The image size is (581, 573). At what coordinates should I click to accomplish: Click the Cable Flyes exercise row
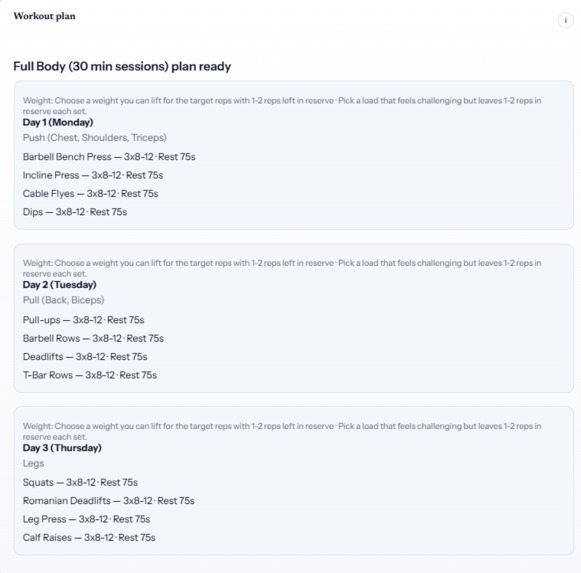click(90, 193)
